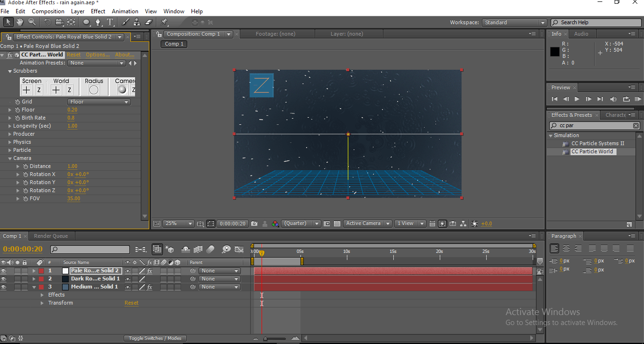
Task: Open the Active Camera view dropdown
Action: pos(368,223)
